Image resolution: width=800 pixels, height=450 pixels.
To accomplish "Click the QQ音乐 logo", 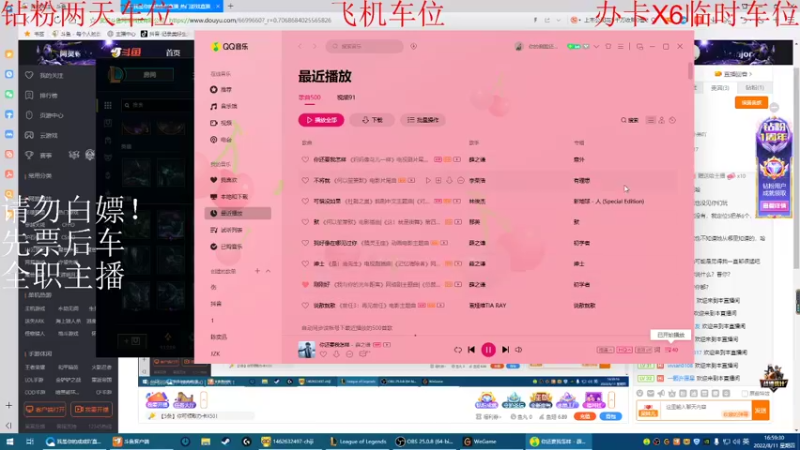I will coord(230,46).
